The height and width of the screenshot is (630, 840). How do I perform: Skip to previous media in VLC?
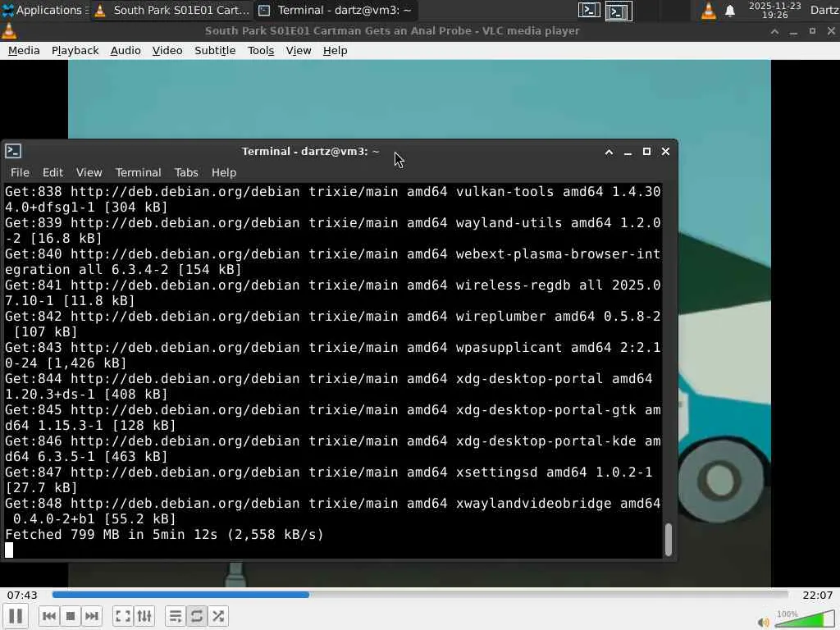click(49, 616)
